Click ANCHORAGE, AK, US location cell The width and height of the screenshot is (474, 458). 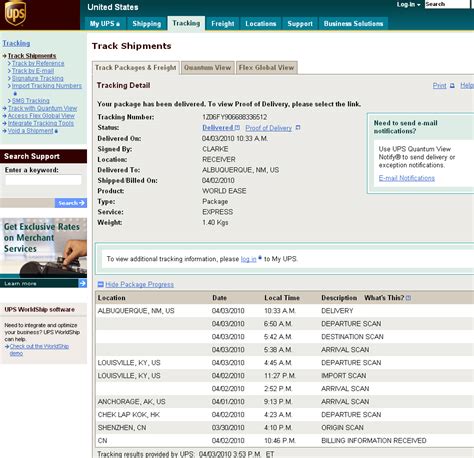point(132,402)
